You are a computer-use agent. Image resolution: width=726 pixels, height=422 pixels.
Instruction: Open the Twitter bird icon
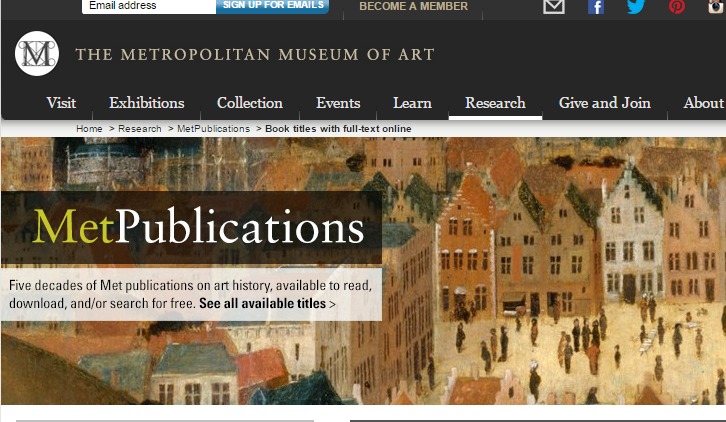636,6
